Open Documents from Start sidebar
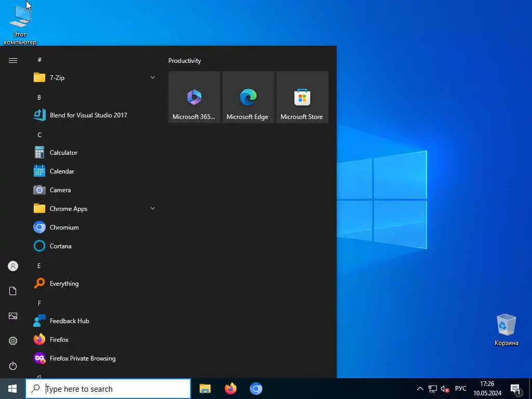The height and width of the screenshot is (399, 532). [x=13, y=291]
